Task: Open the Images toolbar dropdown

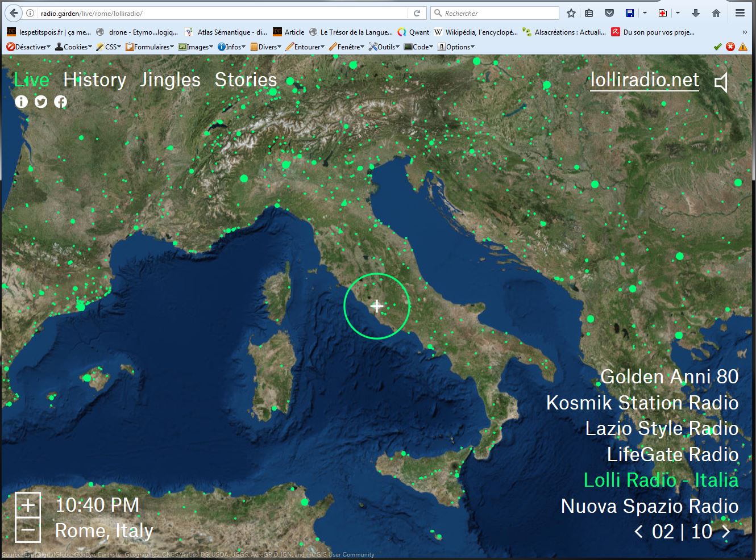Action: coord(196,47)
